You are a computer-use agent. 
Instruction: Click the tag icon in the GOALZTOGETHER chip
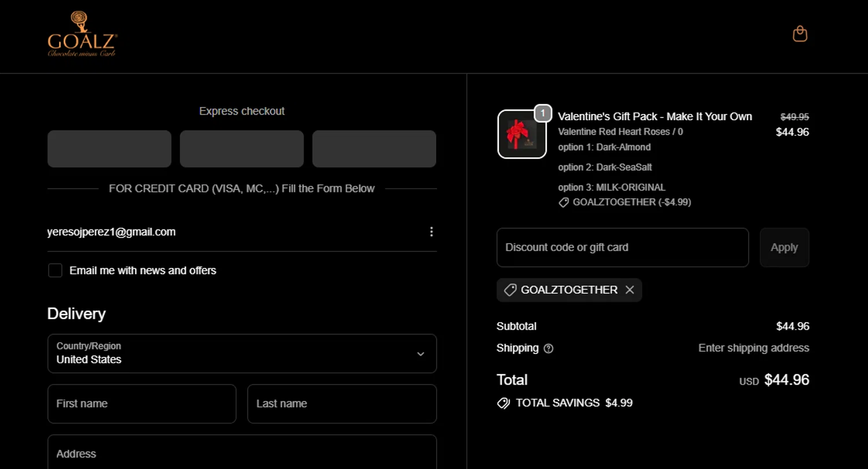click(510, 290)
